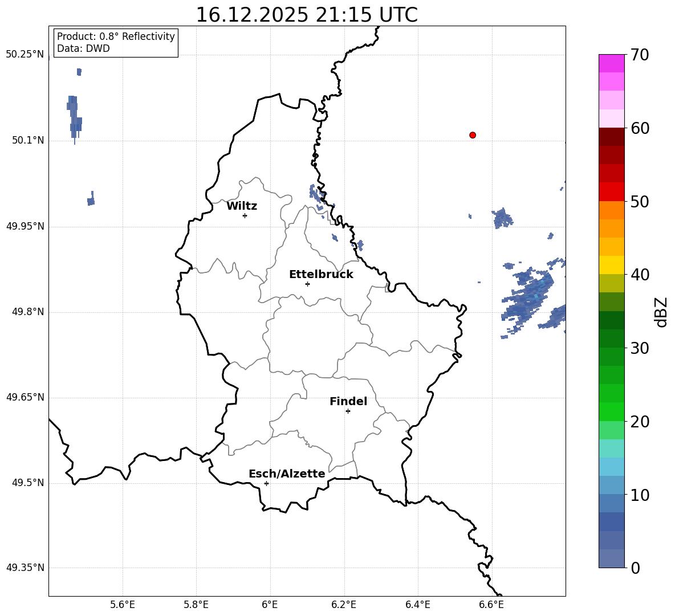675x616 pixels.
Task: Click the 6.2°E longitude label
Action: click(344, 605)
